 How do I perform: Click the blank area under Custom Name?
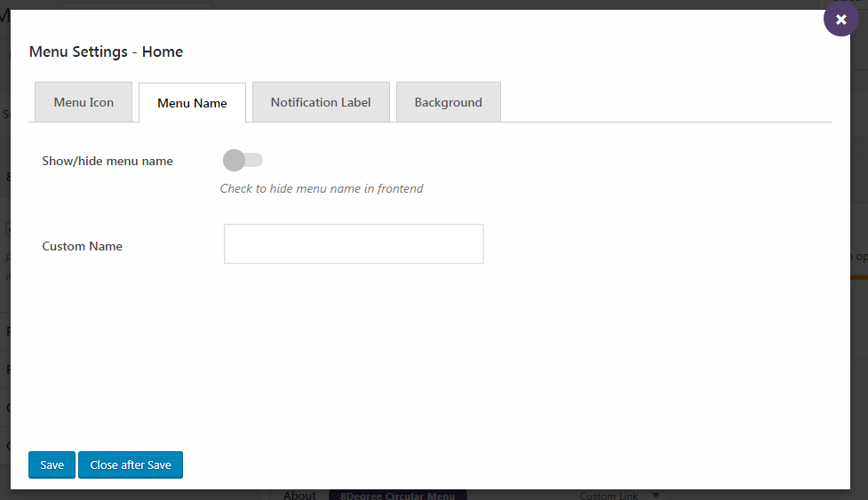pyautogui.click(x=426, y=355)
